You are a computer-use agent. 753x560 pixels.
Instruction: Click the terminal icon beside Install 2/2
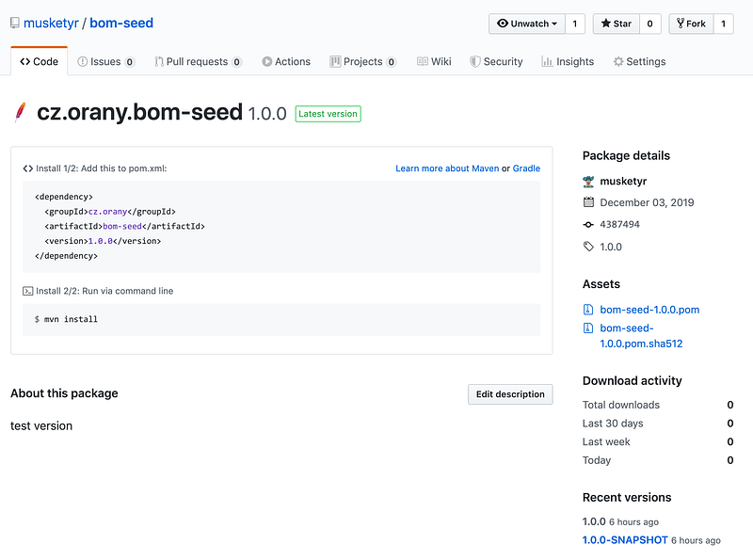[28, 291]
